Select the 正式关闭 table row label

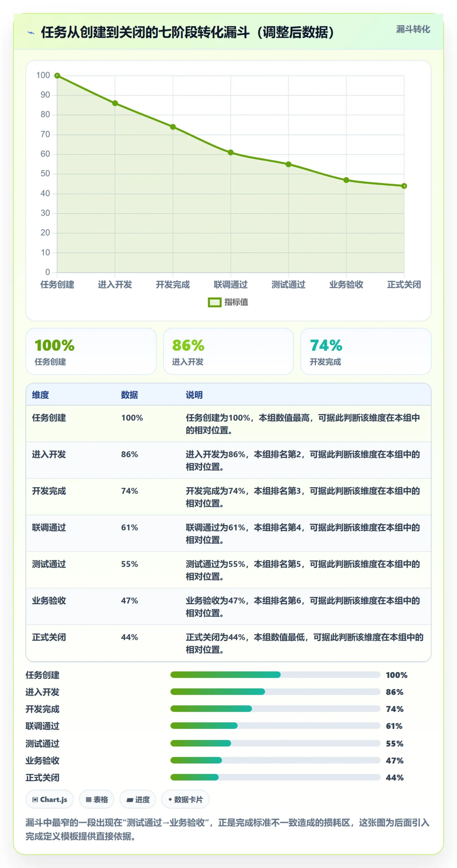(49, 637)
